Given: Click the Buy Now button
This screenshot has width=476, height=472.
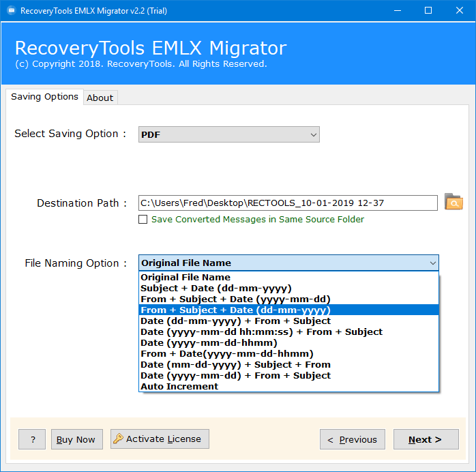Looking at the screenshot, I should (77, 439).
